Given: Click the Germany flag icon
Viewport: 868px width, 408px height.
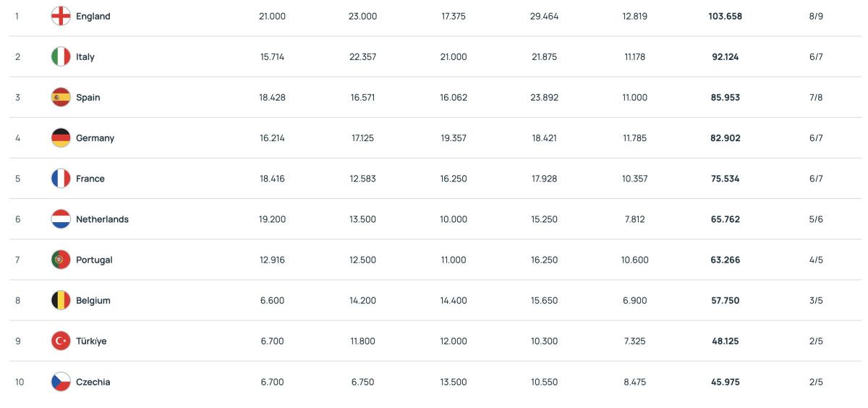Looking at the screenshot, I should click(61, 137).
